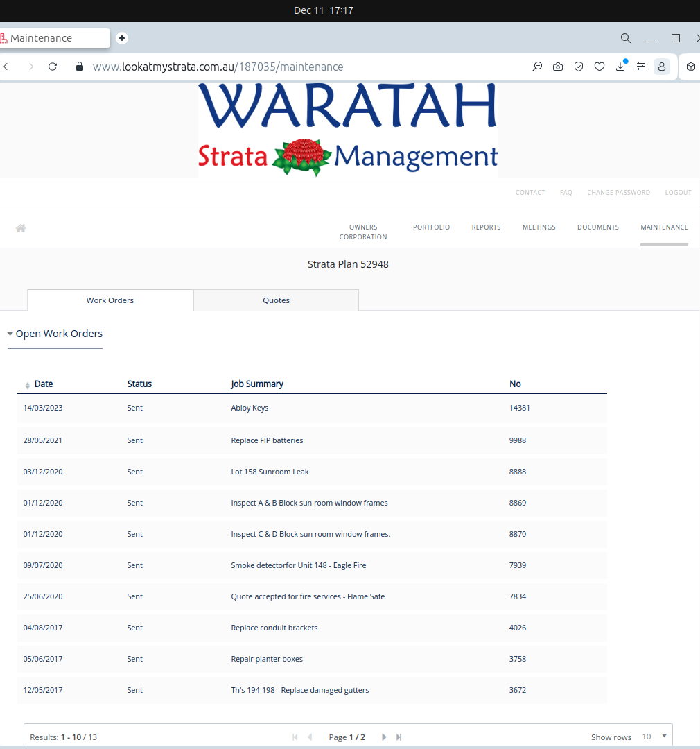The image size is (700, 749).
Task: Click the snapshot camera icon in toolbar
Action: (558, 67)
